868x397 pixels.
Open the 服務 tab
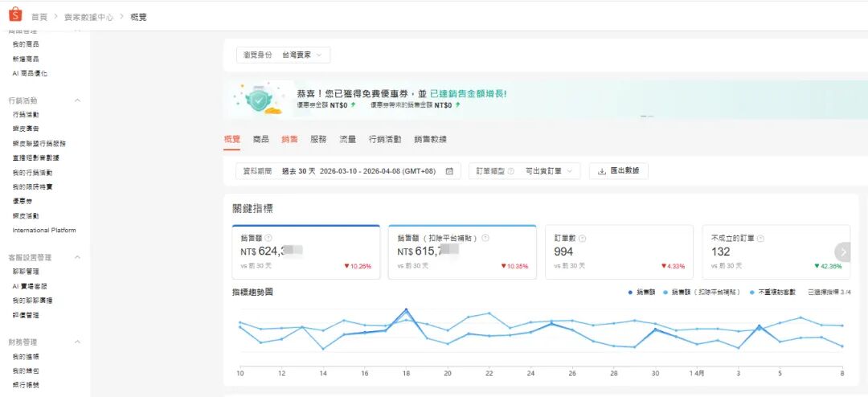pyautogui.click(x=318, y=140)
